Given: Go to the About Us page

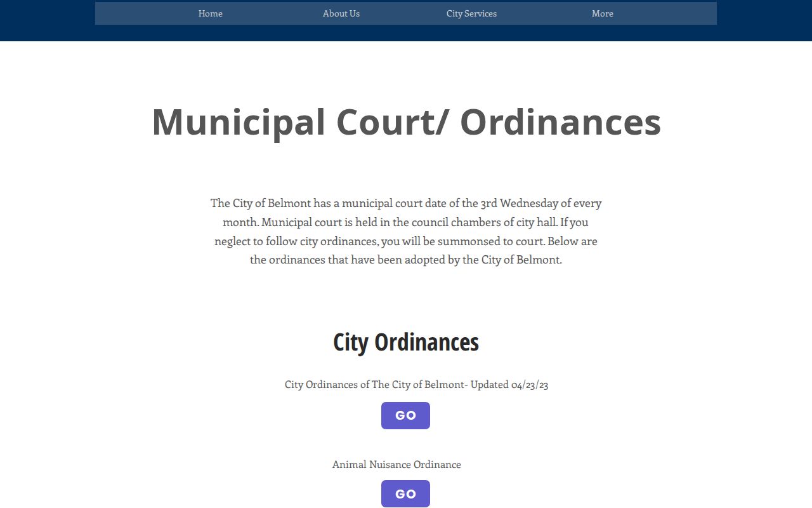Looking at the screenshot, I should [341, 13].
